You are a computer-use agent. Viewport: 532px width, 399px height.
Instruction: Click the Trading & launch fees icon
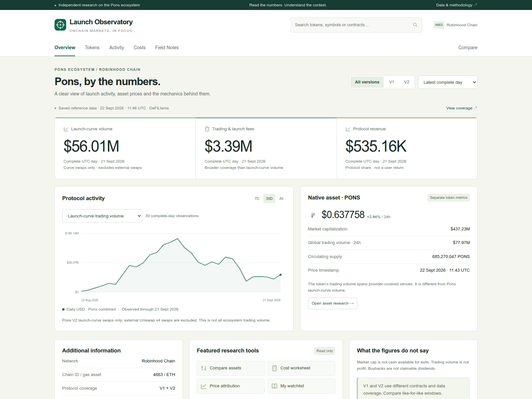(x=207, y=129)
